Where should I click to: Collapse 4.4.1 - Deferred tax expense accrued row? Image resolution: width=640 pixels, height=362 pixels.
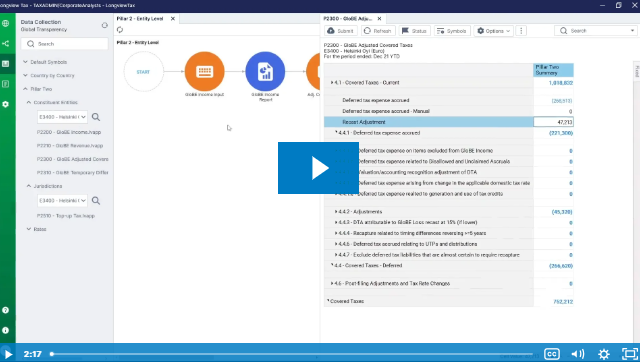point(336,132)
